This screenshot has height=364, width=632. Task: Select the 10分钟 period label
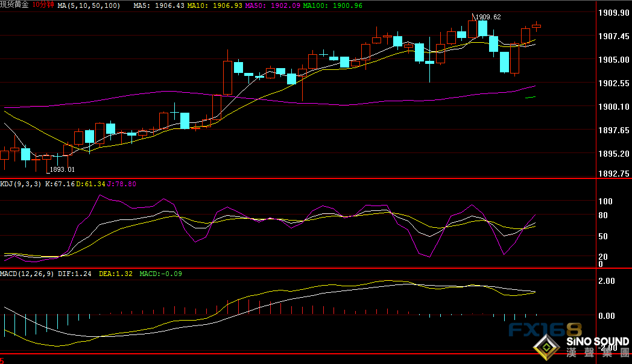point(45,5)
